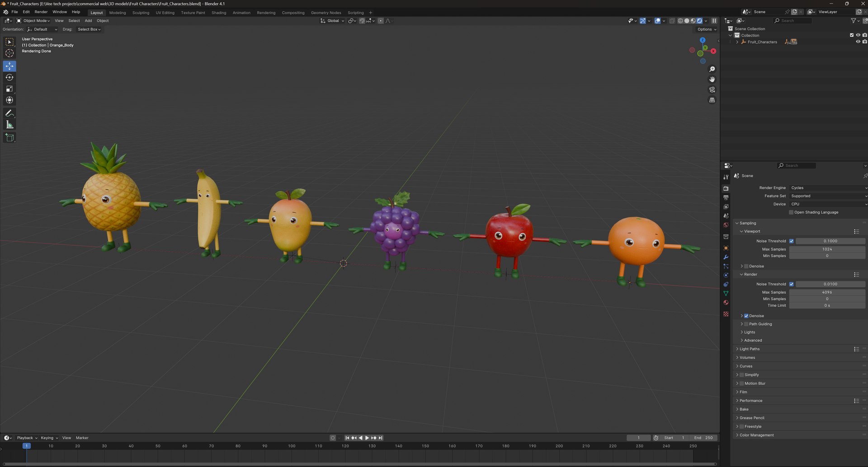Open the Object properties tab

(726, 248)
